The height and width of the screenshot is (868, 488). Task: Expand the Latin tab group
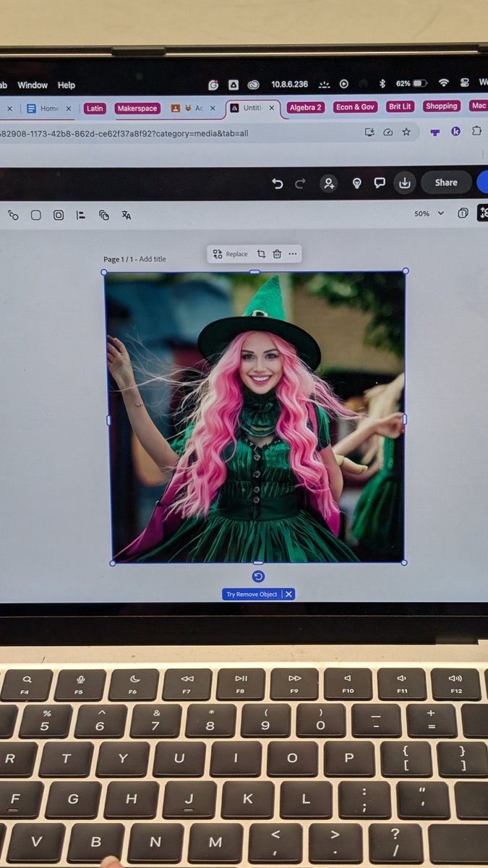pos(95,108)
